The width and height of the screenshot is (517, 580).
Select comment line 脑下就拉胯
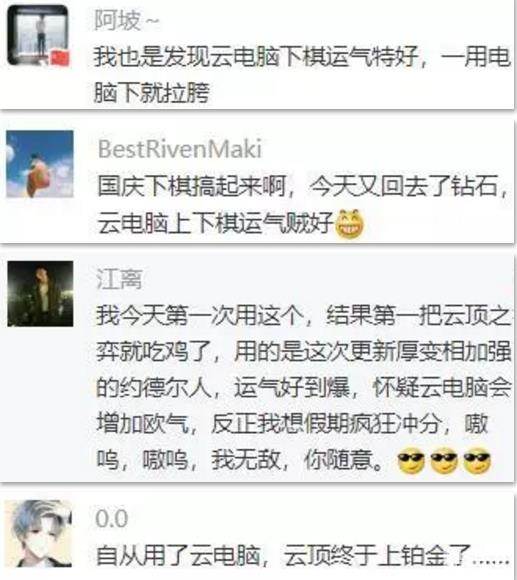point(152,92)
